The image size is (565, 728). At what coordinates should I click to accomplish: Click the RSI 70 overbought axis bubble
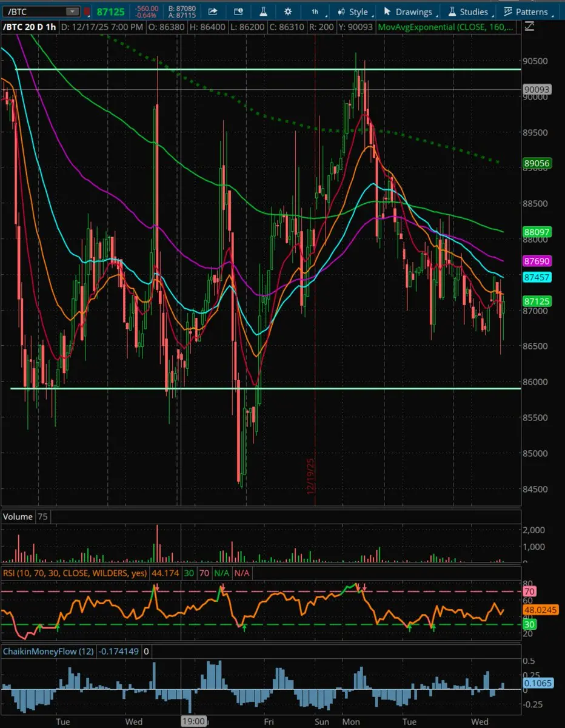coord(529,591)
